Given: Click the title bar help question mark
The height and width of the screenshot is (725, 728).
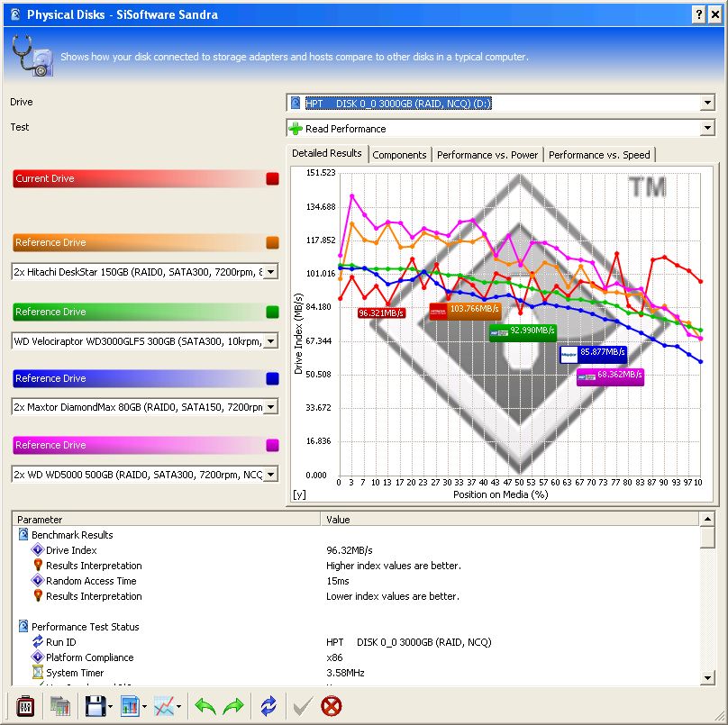Looking at the screenshot, I should pos(699,14).
